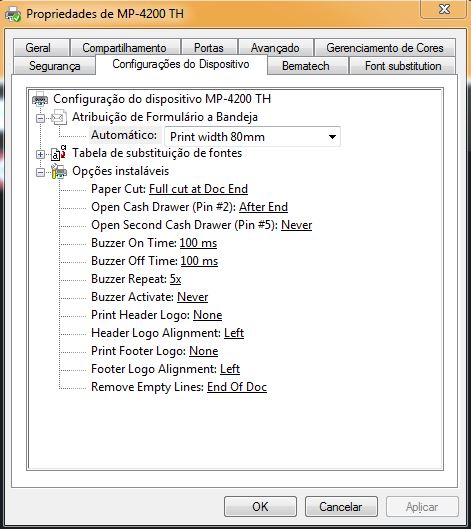471x529 pixels.
Task: Switch to the Bematech tab
Action: tap(306, 66)
